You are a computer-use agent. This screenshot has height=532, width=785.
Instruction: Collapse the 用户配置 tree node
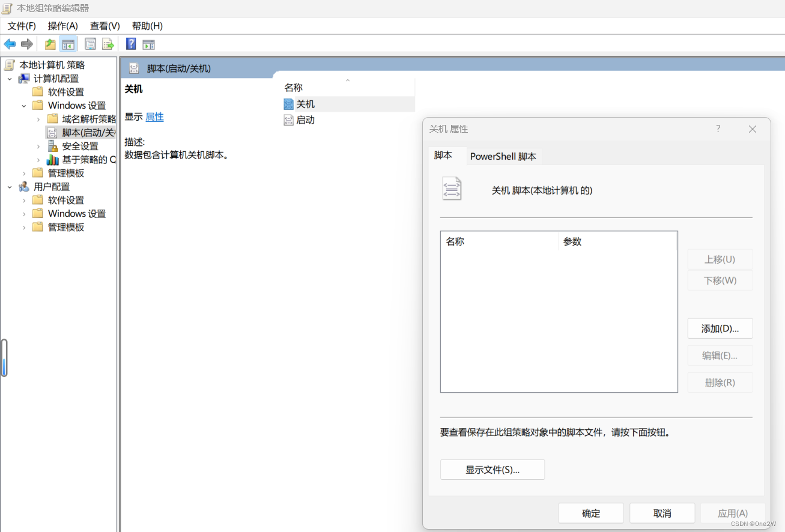10,187
